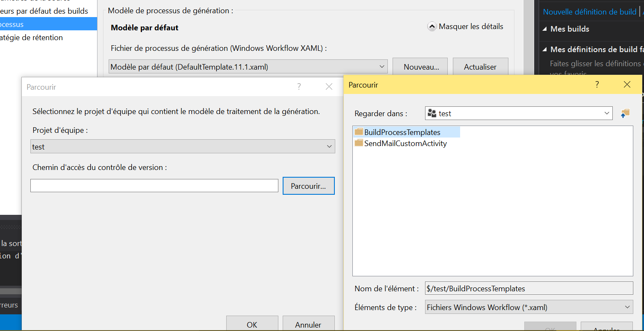
Task: Click help button on white Parcourir dialog
Action: 299,87
